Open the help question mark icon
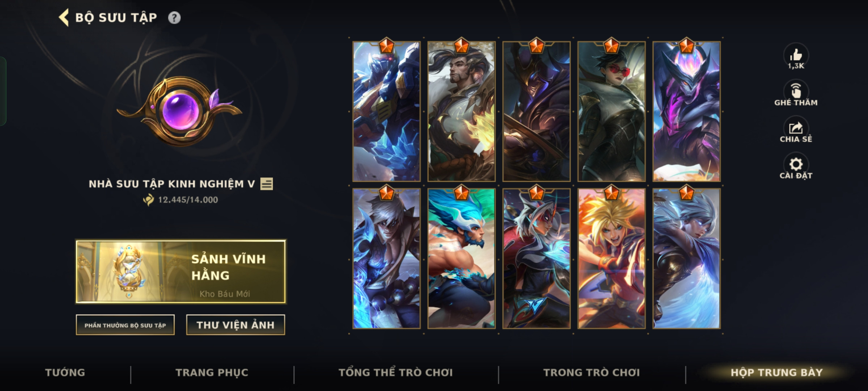 174,18
